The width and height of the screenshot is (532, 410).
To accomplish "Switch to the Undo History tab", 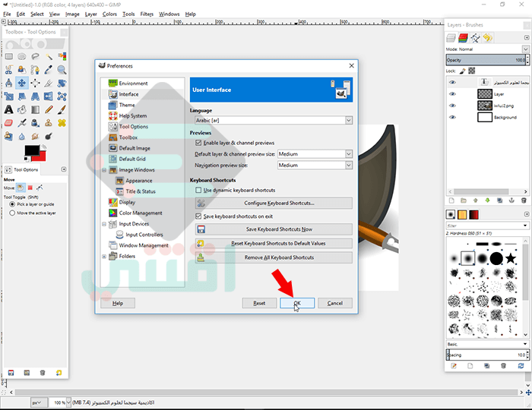I will tap(488, 38).
